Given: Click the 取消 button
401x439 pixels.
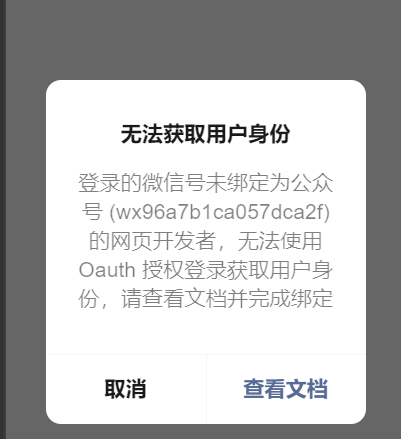Looking at the screenshot, I should point(126,389).
